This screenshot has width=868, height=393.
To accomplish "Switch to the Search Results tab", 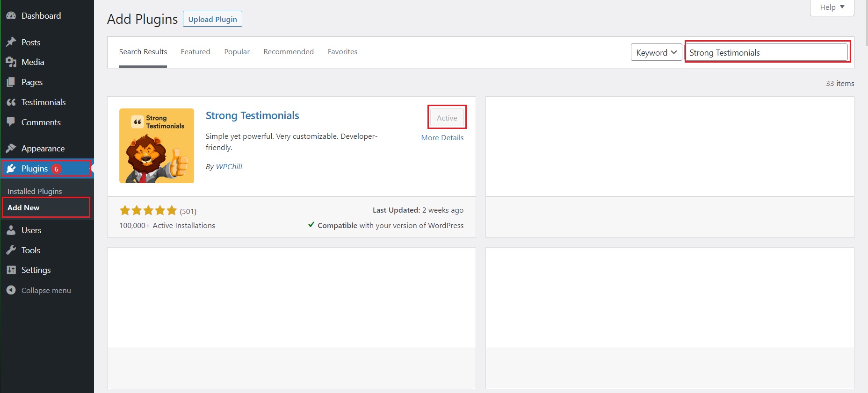I will (143, 52).
